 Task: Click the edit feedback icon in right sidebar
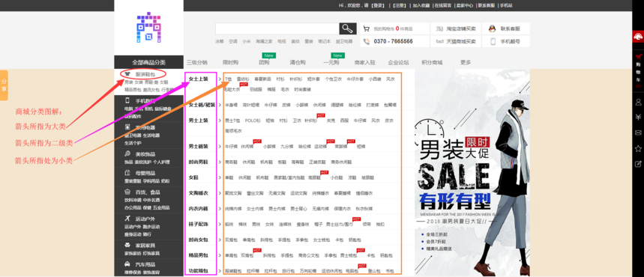pyautogui.click(x=638, y=164)
